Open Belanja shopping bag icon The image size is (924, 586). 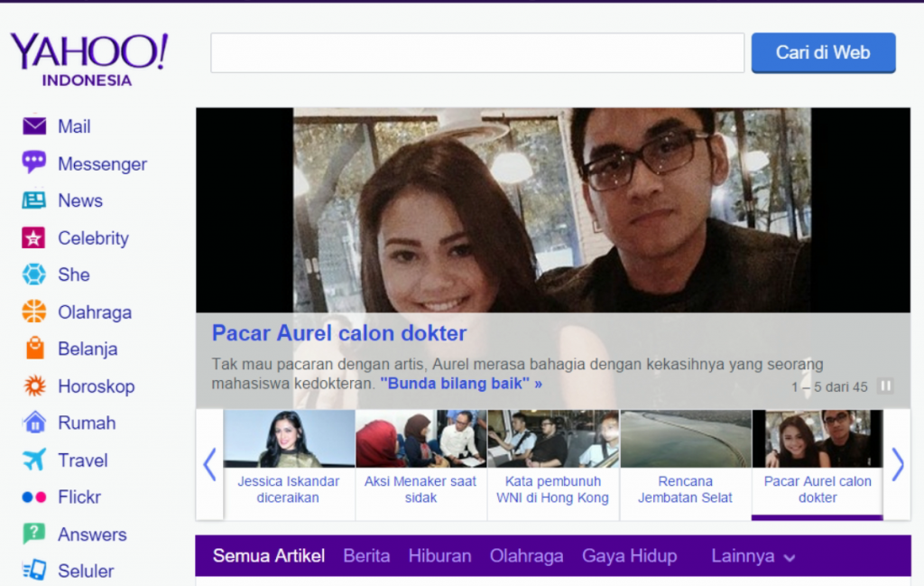tap(34, 349)
